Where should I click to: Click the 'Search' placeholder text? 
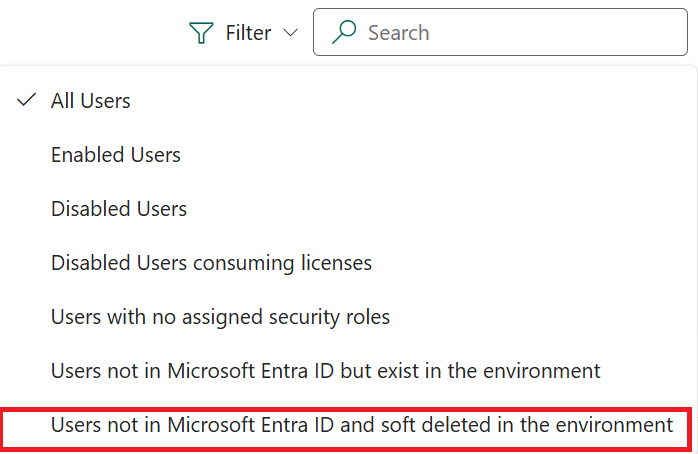398,33
